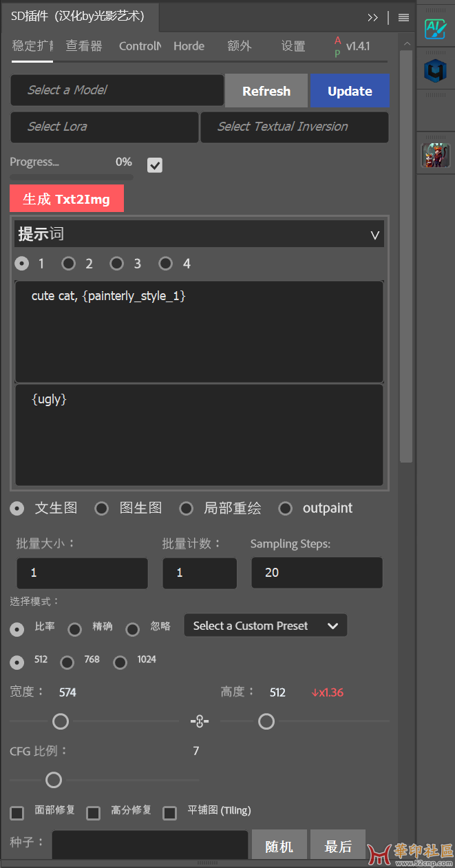
Task: Select prompt slot 3
Action: tap(117, 264)
